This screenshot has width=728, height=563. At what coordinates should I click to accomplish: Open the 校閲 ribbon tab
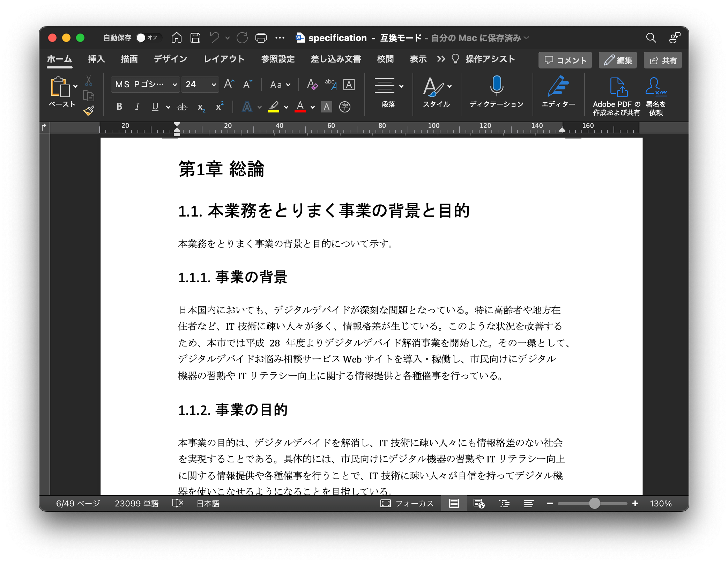[x=385, y=59]
